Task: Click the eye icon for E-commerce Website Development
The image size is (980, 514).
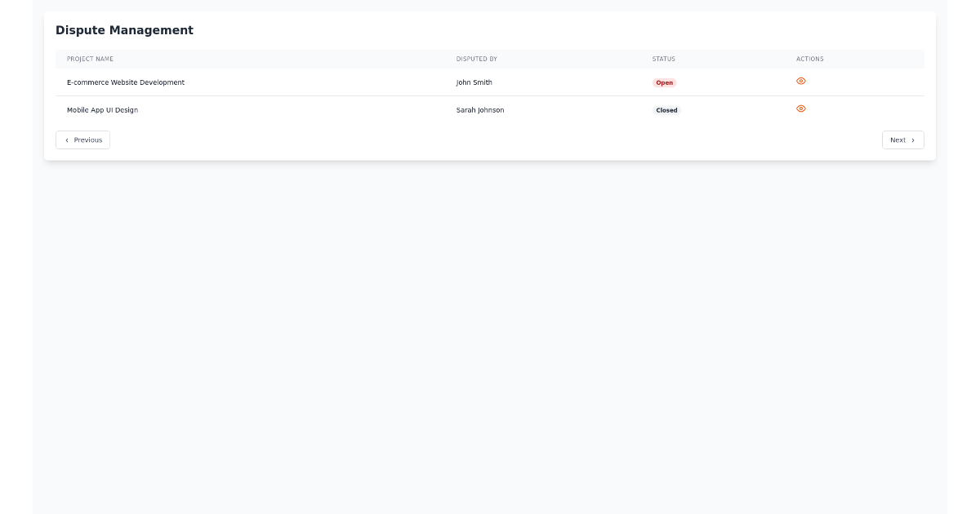Action: 801,81
